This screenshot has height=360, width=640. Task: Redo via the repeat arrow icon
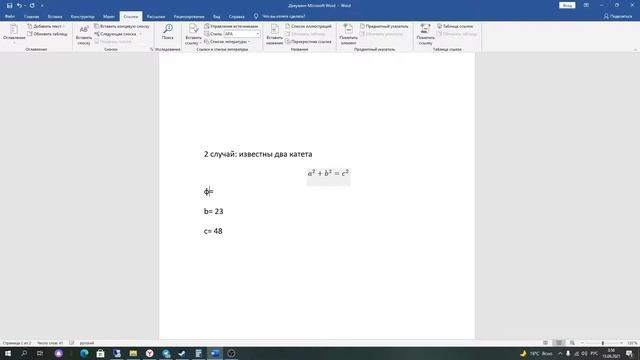[x=32, y=6]
